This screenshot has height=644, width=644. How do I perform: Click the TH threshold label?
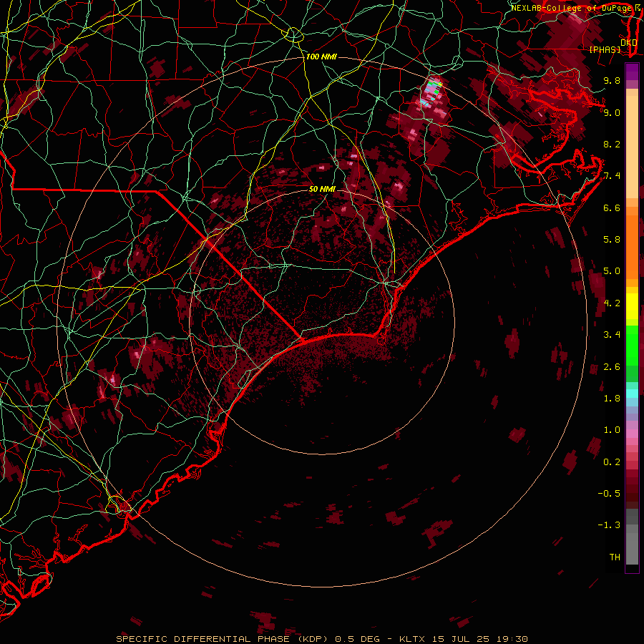(x=615, y=557)
